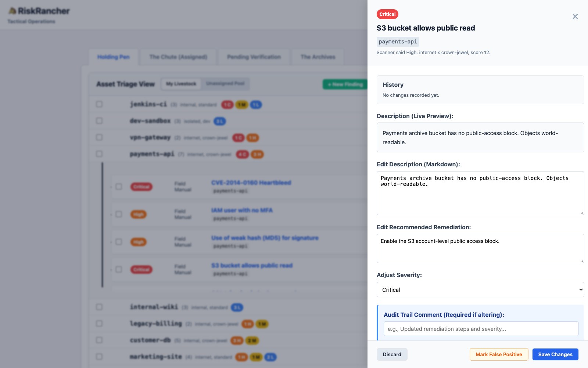Viewport: 588px width, 368px height.
Task: Click the 'Scanner said High' score note
Action: point(433,52)
